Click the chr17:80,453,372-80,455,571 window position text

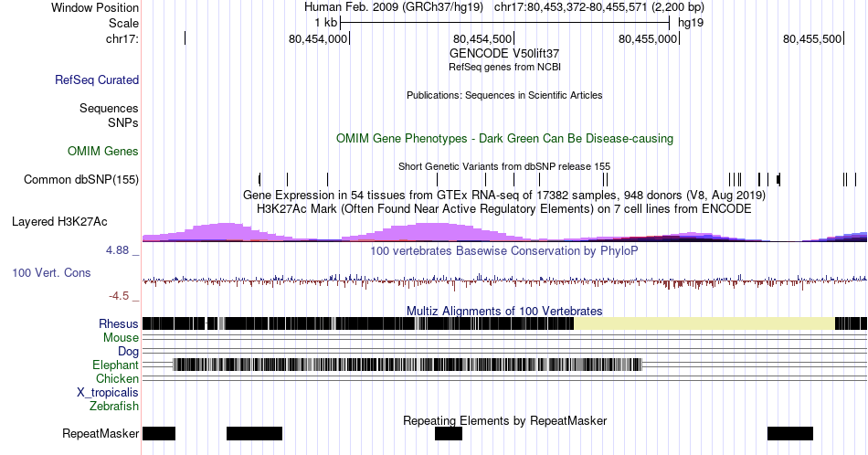click(599, 7)
